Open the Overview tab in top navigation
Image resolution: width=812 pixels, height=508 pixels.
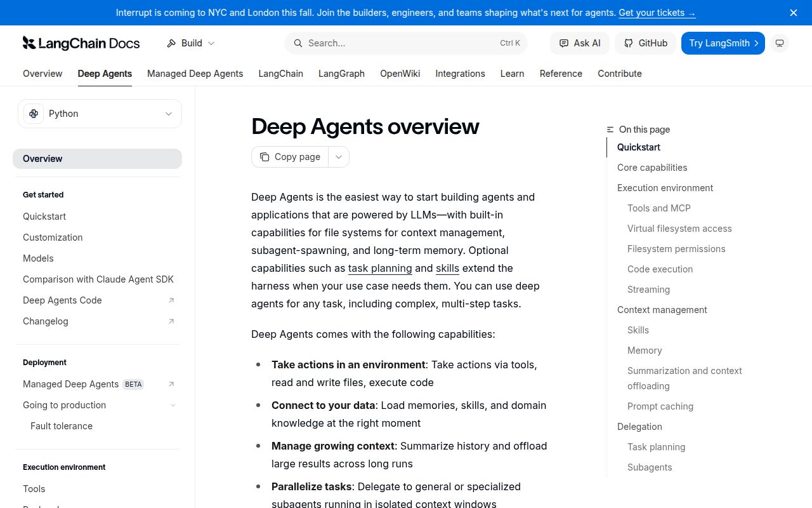point(43,74)
